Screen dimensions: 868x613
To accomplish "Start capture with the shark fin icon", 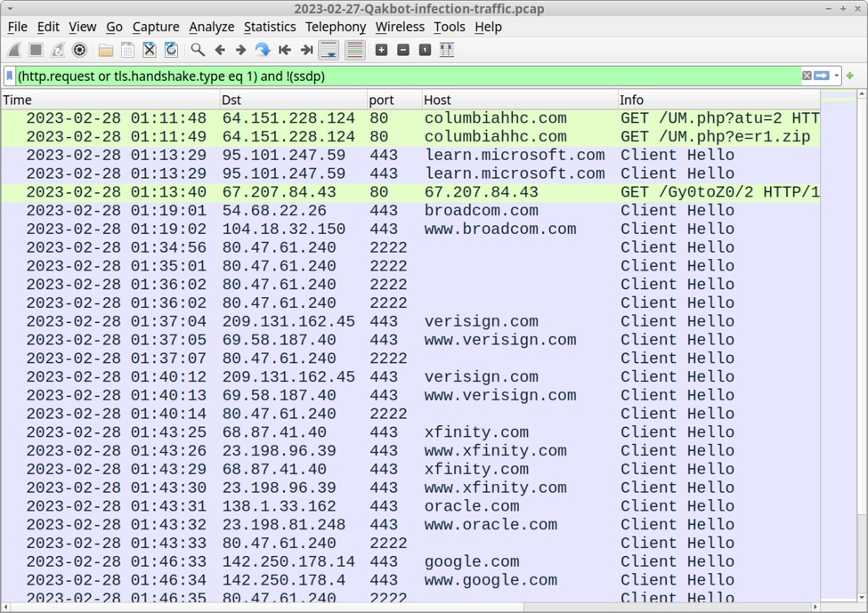I will [14, 50].
